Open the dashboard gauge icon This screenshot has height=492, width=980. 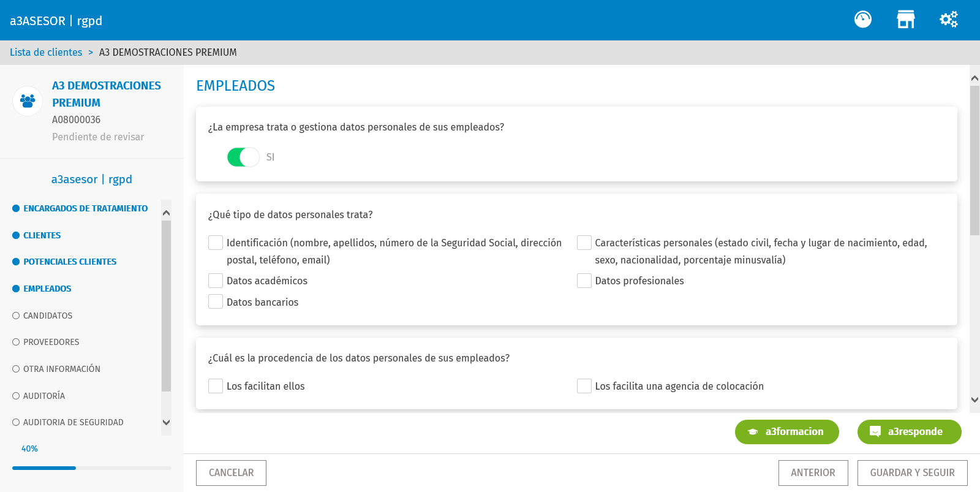863,20
